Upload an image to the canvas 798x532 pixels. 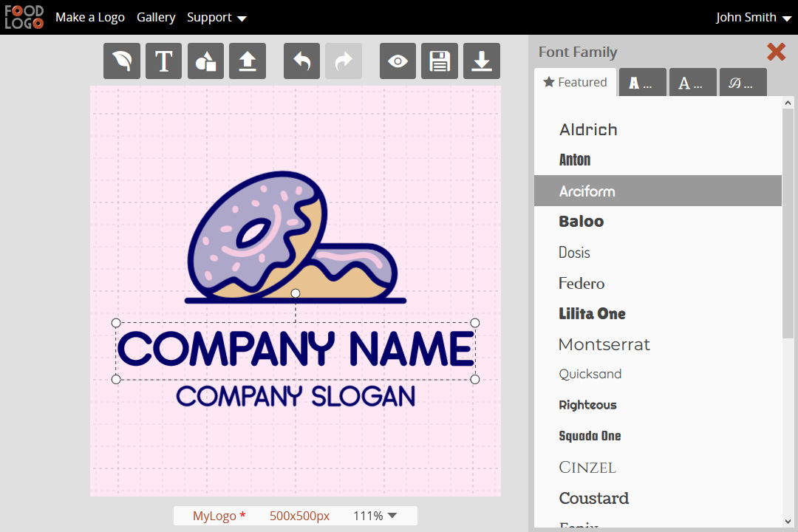[248, 61]
